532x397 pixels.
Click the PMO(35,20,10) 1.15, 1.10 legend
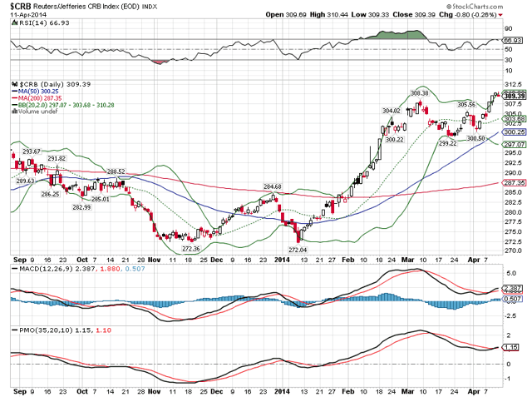point(65,330)
